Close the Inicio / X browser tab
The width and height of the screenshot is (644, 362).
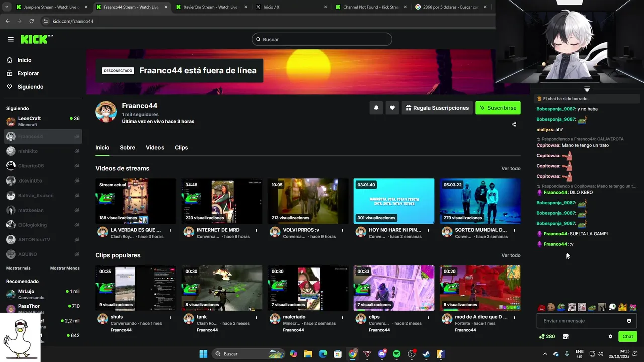[325, 7]
